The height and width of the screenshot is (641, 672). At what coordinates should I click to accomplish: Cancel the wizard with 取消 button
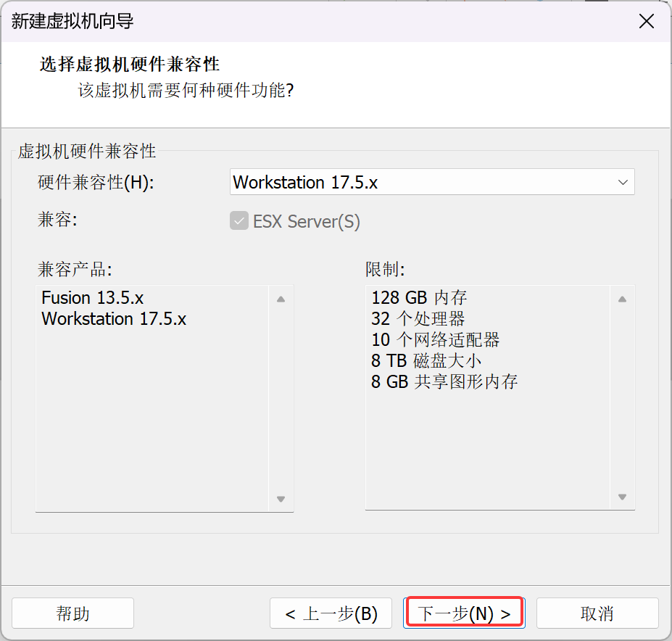(x=597, y=613)
